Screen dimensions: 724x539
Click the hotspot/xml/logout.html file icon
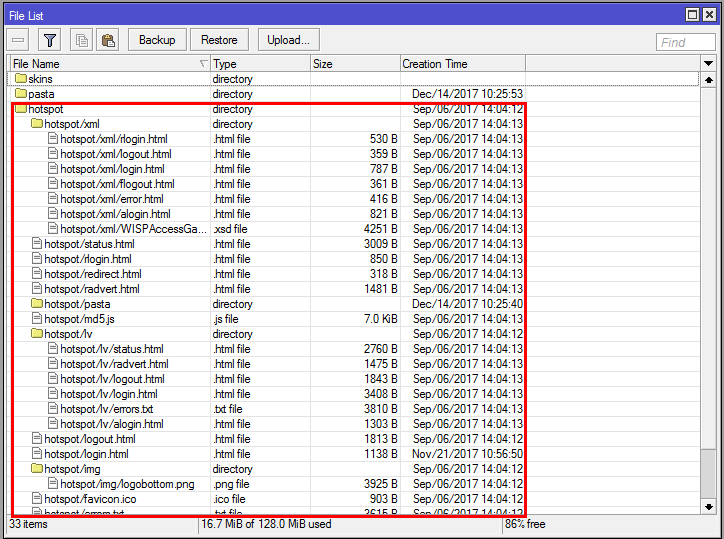pyautogui.click(x=53, y=154)
